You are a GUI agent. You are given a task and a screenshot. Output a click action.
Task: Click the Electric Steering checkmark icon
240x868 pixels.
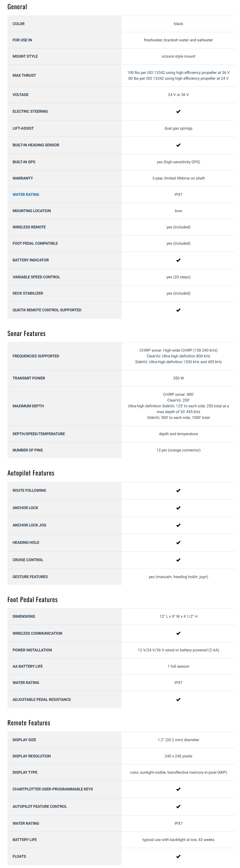(x=178, y=112)
